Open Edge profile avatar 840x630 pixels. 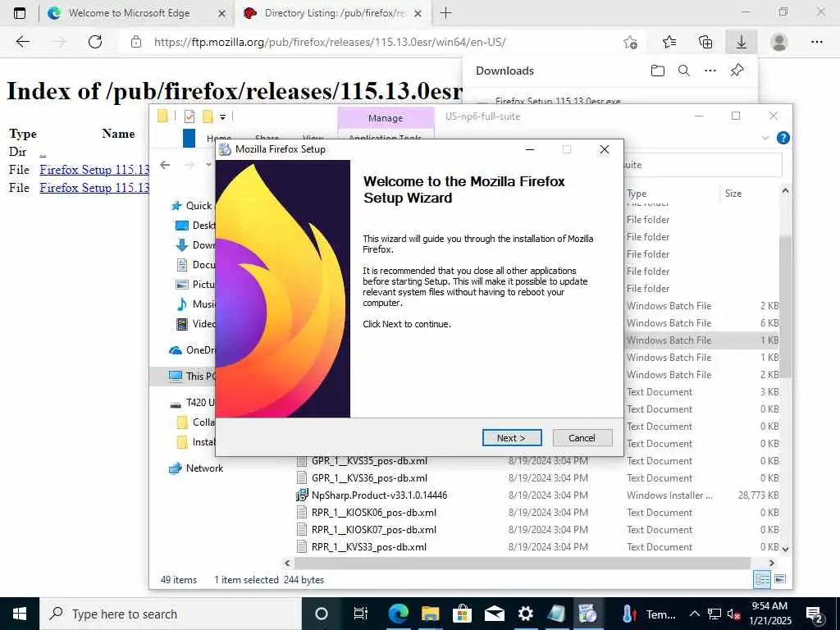(x=778, y=42)
